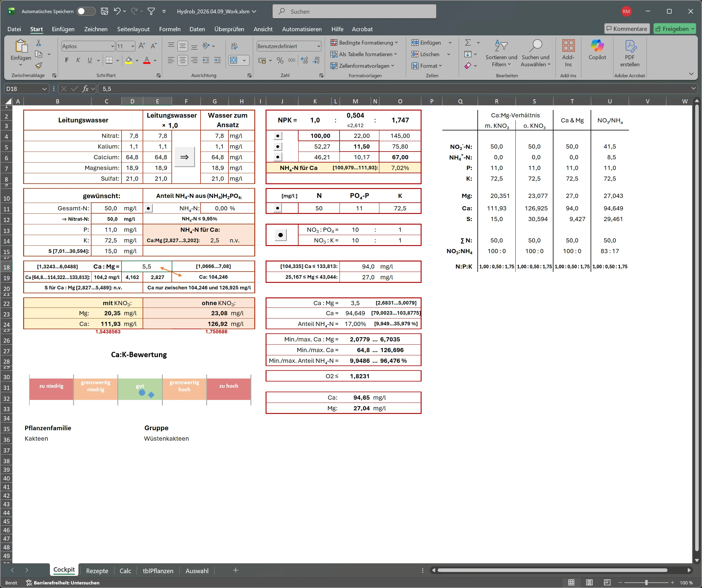Open the Formeln ribbon tab
Viewport: 702px width, 588px height.
[169, 29]
